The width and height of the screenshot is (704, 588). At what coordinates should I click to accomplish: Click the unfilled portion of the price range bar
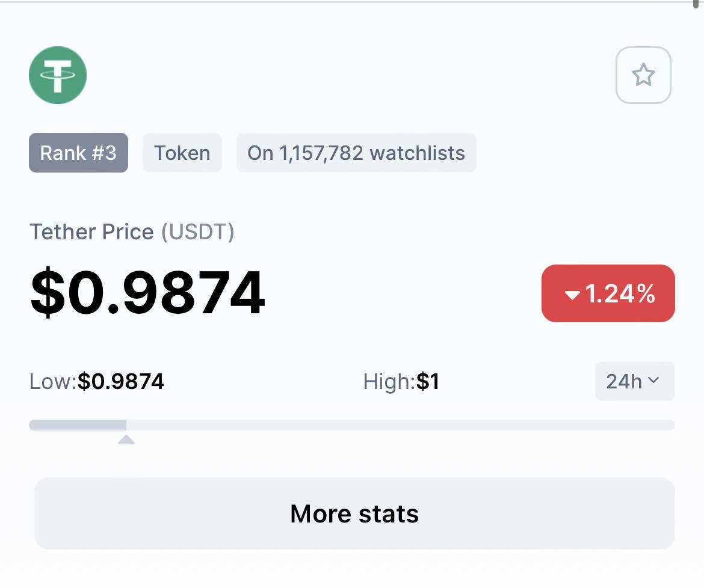click(x=400, y=425)
